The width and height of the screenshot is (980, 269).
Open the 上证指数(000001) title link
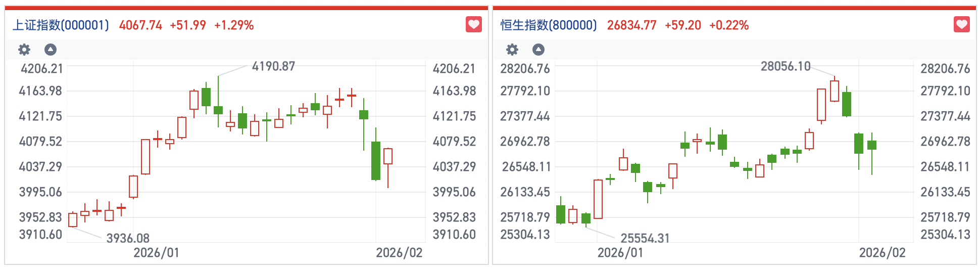tap(61, 25)
